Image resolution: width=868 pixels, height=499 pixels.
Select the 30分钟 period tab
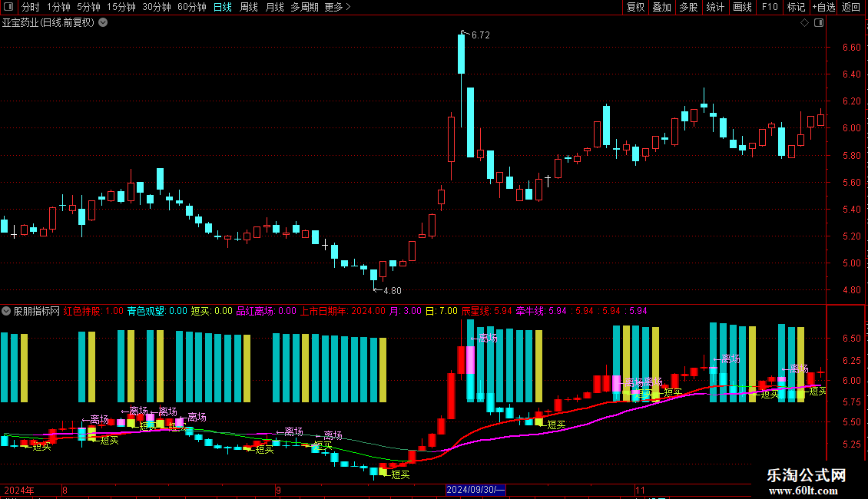[x=157, y=7]
